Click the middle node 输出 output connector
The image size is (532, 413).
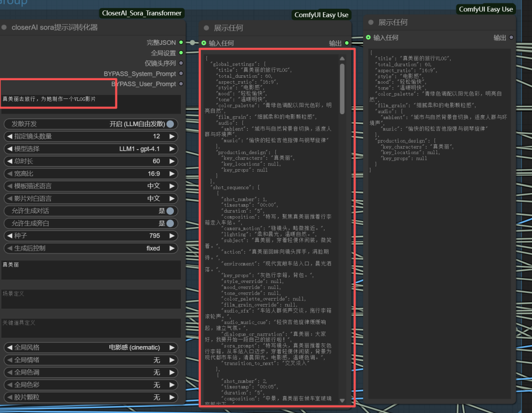coord(347,43)
